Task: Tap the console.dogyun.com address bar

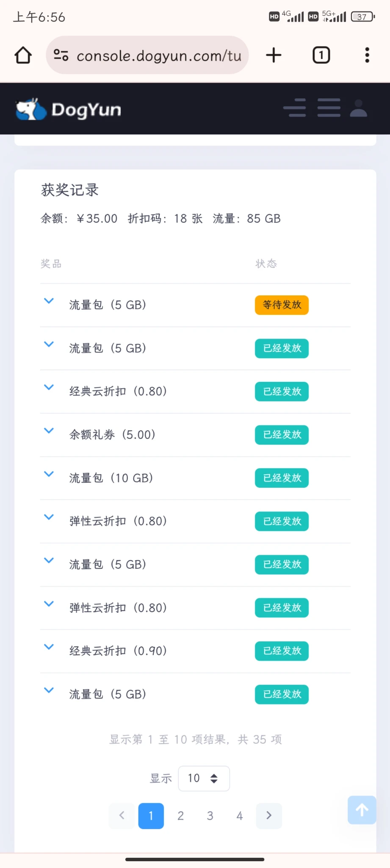Action: (x=159, y=56)
